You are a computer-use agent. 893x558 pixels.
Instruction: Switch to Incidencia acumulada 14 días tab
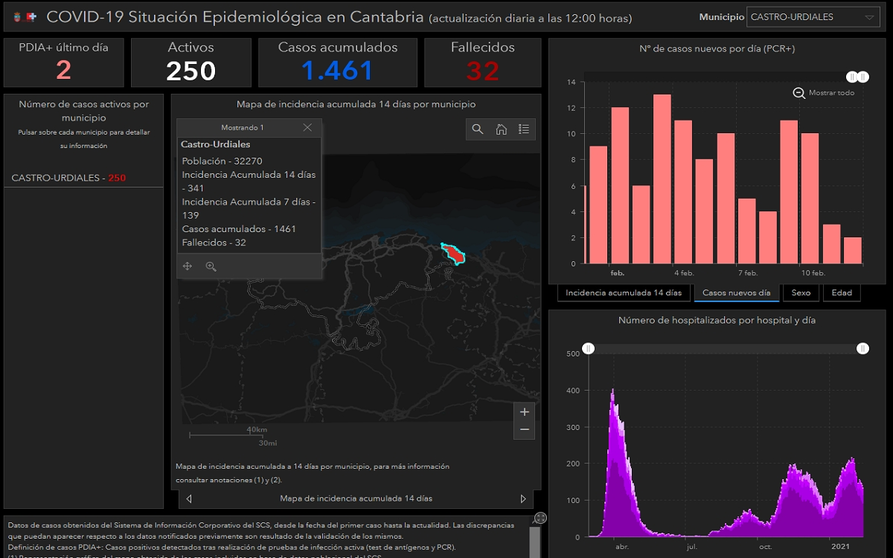pyautogui.click(x=623, y=293)
